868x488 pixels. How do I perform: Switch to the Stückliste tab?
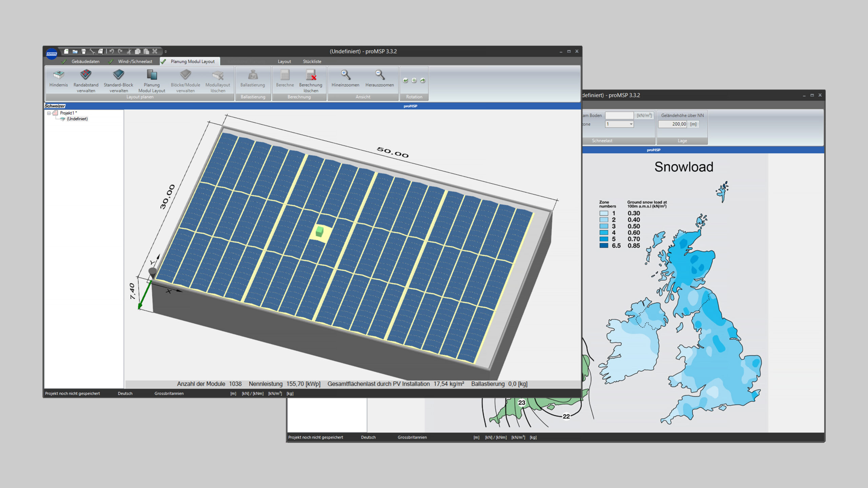pyautogui.click(x=312, y=61)
